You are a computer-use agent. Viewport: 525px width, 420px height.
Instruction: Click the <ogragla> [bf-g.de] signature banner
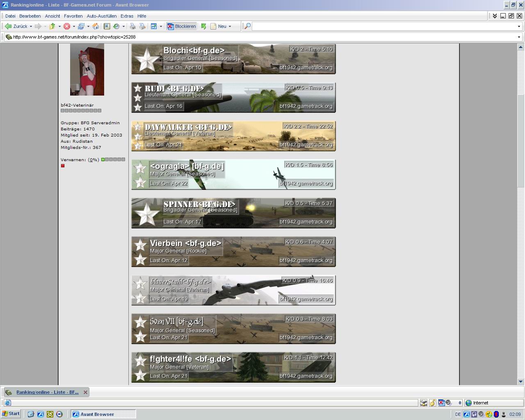(233, 174)
